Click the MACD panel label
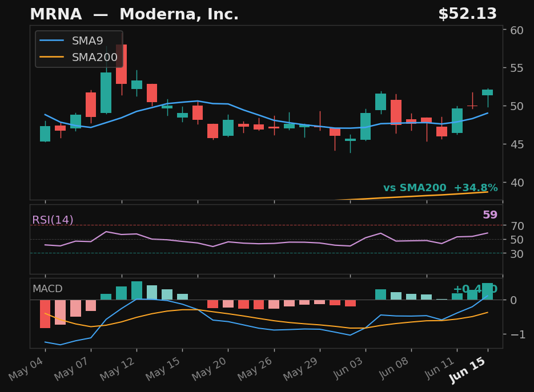Image resolution: width=534 pixels, height=392 pixels. coord(47,289)
